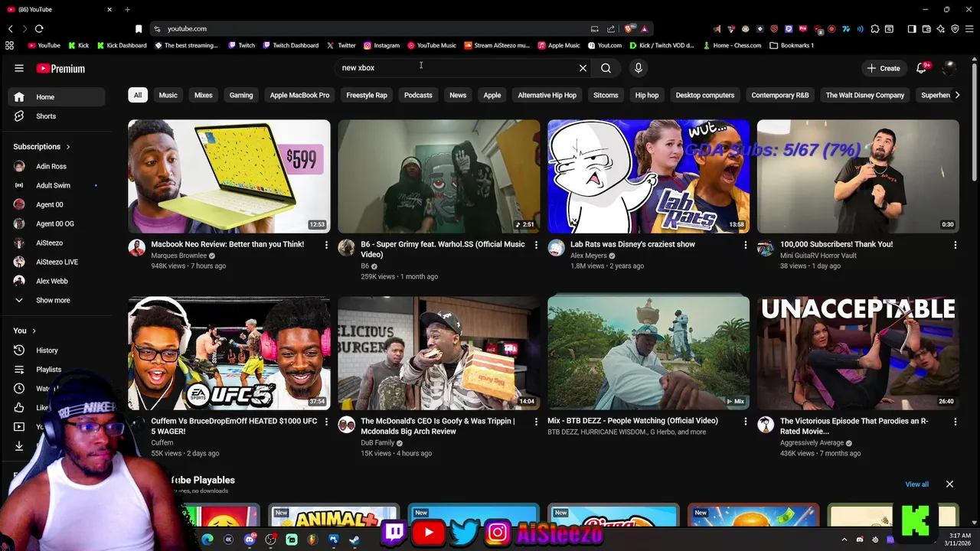Select the Freestyle Rap chip
Viewport: 980px width, 551px height.
(367, 95)
